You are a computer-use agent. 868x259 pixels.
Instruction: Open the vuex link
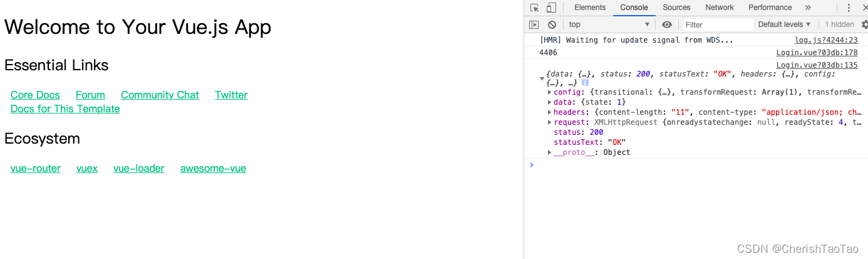87,169
